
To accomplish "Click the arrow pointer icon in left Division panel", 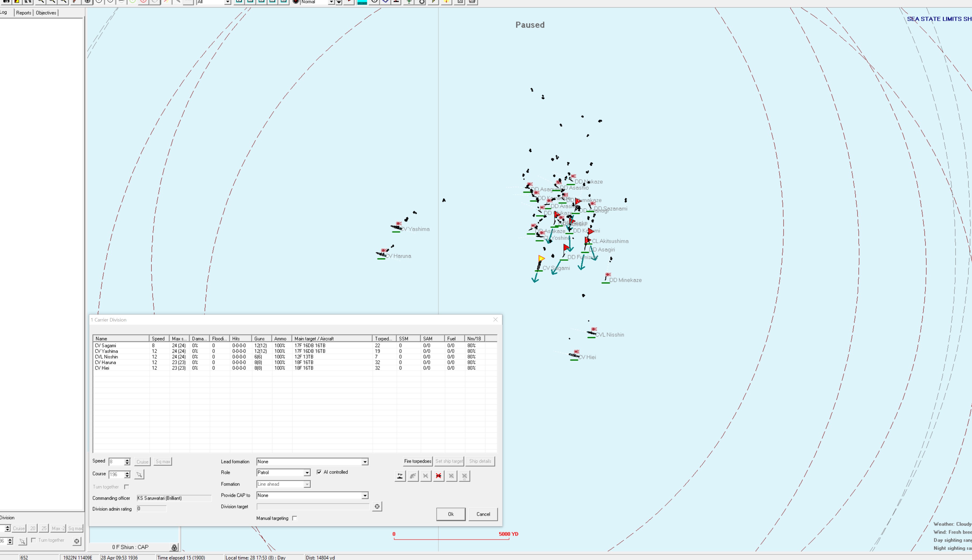I will (22, 541).
